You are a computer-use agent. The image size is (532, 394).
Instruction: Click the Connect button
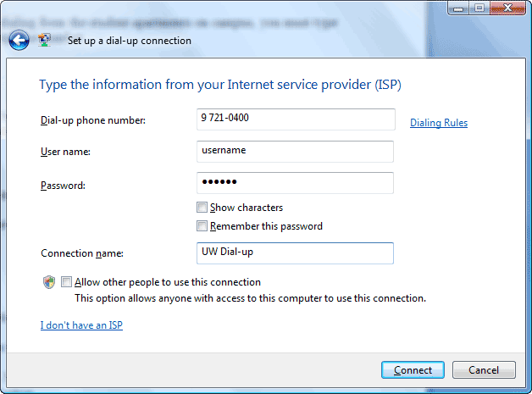click(x=413, y=369)
